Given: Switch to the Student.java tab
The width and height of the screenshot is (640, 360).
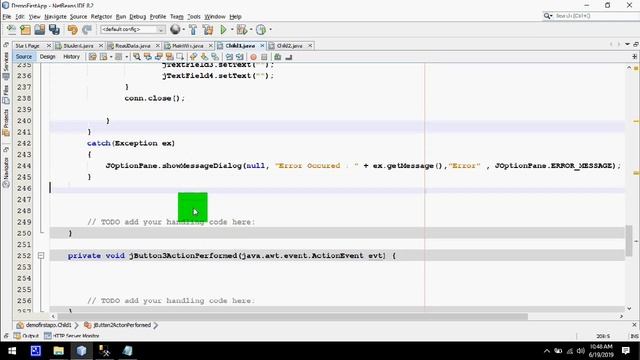Looking at the screenshot, I should (x=78, y=46).
